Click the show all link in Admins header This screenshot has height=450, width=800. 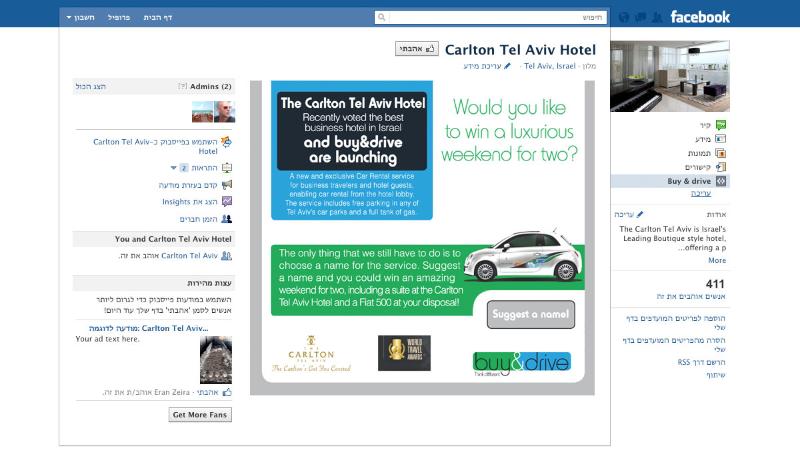(x=90, y=86)
